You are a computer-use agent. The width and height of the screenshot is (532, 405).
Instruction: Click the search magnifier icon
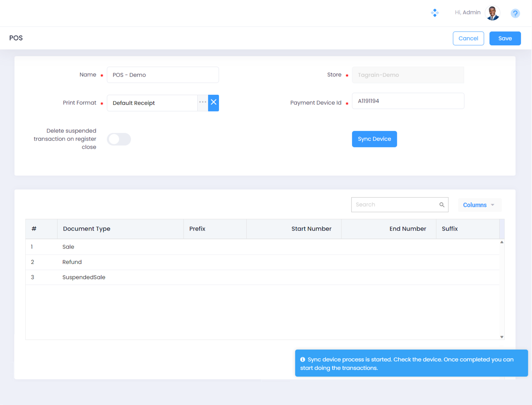tap(442, 205)
